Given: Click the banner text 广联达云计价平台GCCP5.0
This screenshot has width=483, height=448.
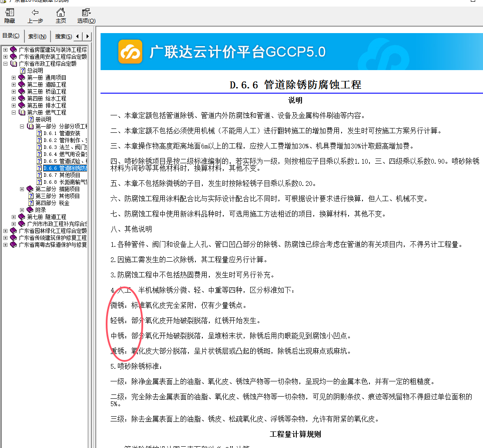Looking at the screenshot, I should [238, 52].
